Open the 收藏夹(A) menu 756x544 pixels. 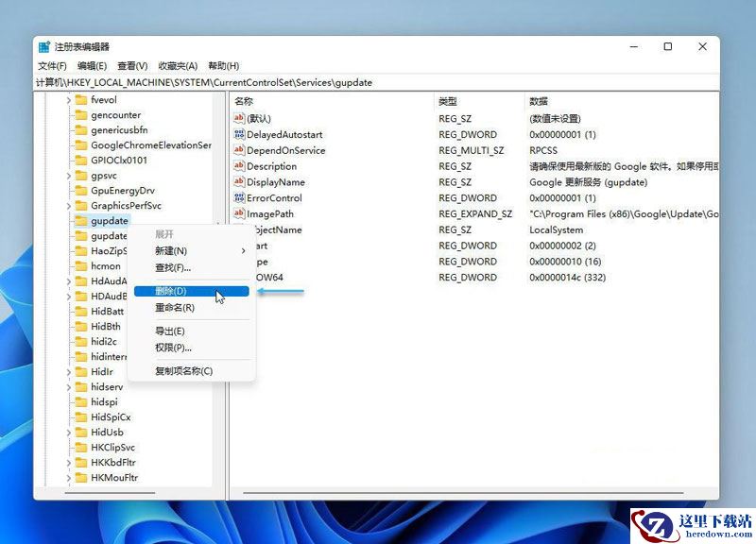tap(178, 66)
